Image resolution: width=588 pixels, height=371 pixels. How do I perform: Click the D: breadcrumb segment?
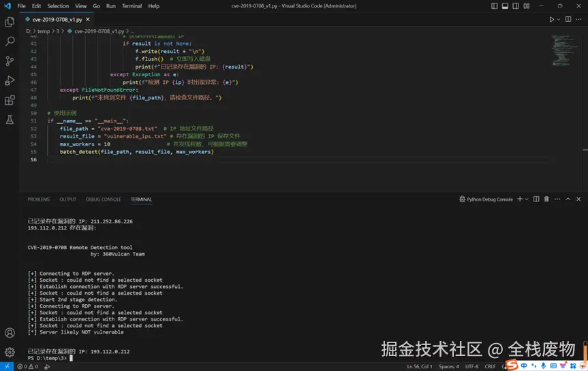pyautogui.click(x=29, y=31)
